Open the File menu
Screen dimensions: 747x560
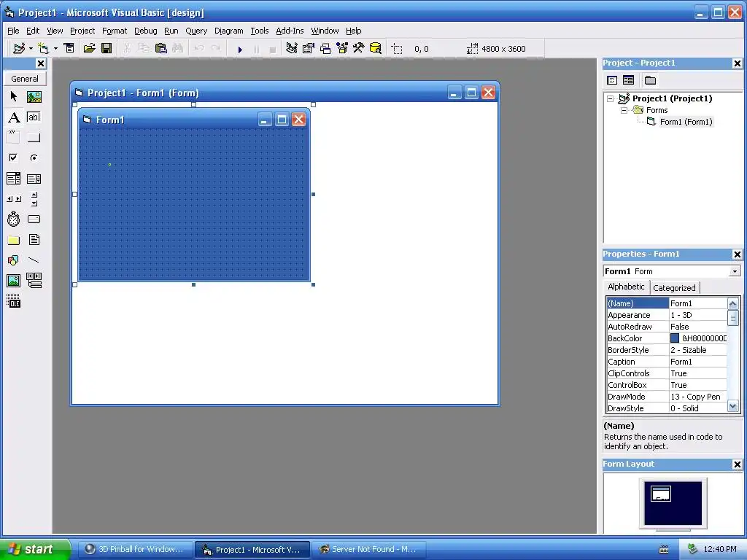click(13, 31)
